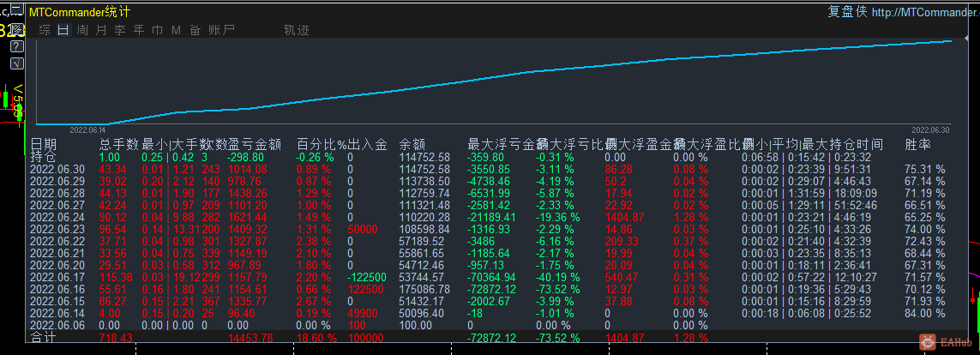Click the -70364.94 floating loss value

492,278
